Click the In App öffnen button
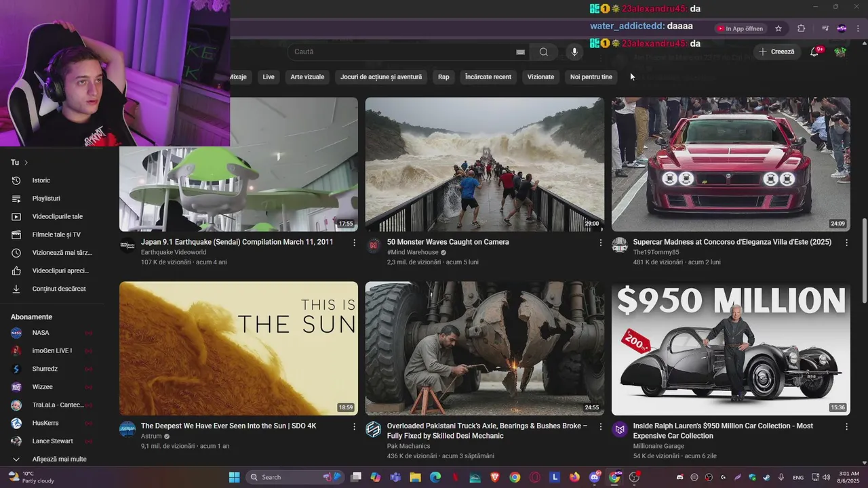 click(x=740, y=28)
